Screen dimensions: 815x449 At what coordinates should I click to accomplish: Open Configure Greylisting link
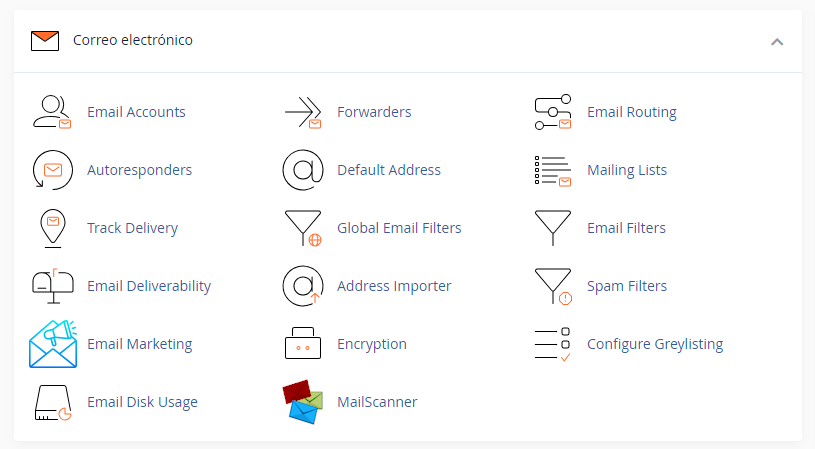click(655, 344)
